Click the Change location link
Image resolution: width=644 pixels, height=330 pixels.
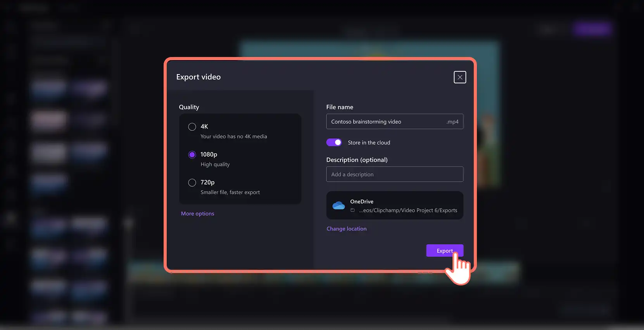[346, 229]
